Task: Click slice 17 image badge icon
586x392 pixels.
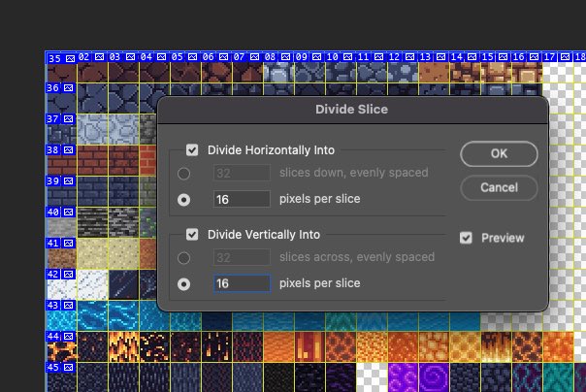Action: pyautogui.click(x=565, y=57)
